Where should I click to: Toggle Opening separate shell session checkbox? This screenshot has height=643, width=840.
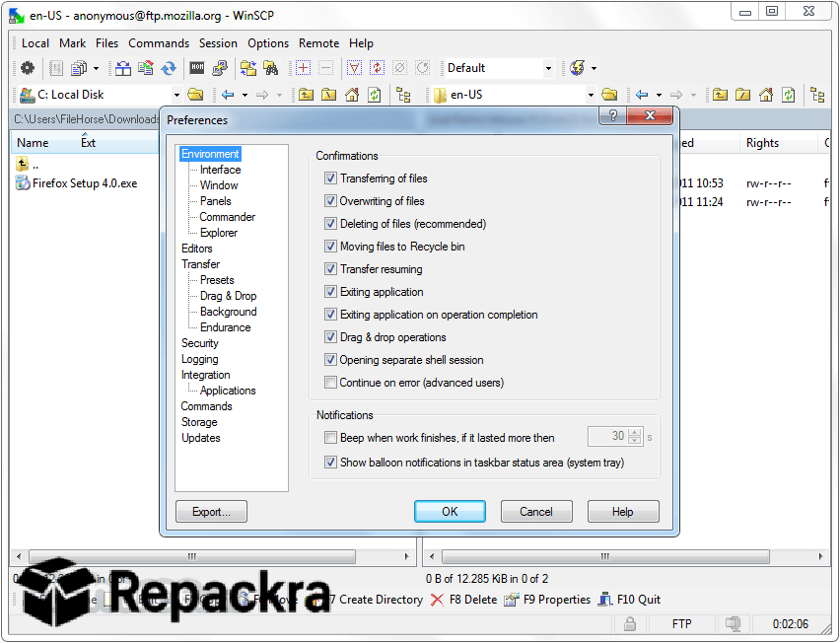click(x=330, y=360)
